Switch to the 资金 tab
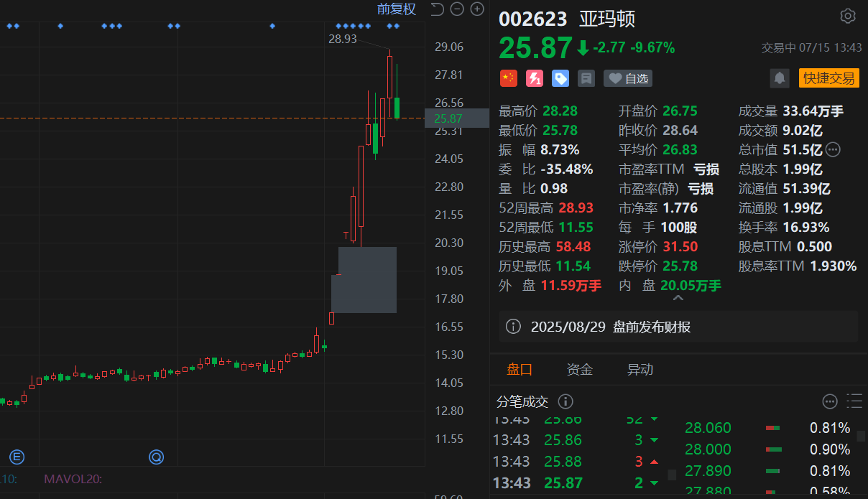The image size is (868, 499). click(580, 370)
